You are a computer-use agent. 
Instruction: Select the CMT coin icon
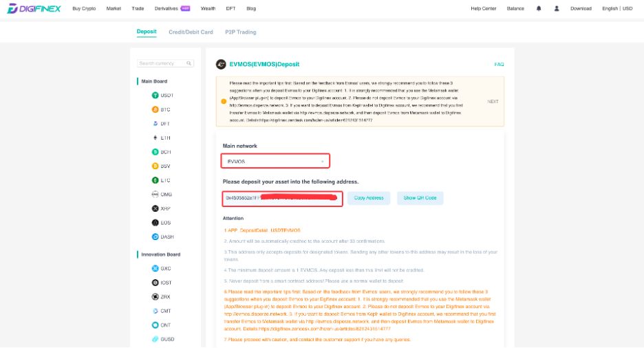click(155, 311)
